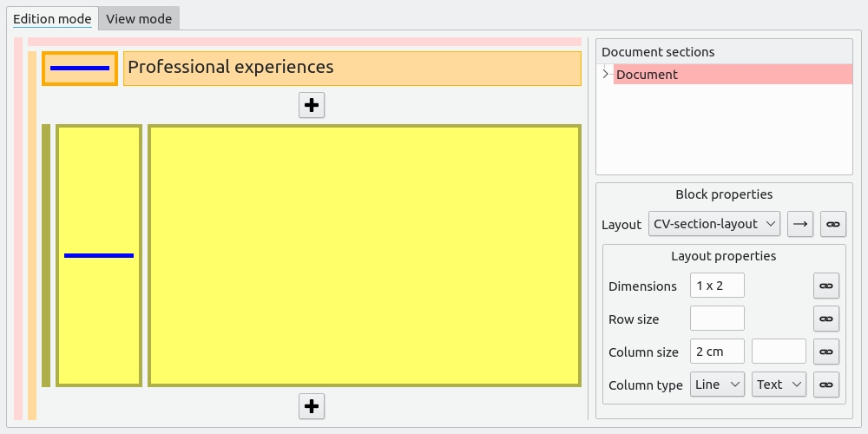
Task: Click the plus button under the yellow block
Action: [x=312, y=406]
